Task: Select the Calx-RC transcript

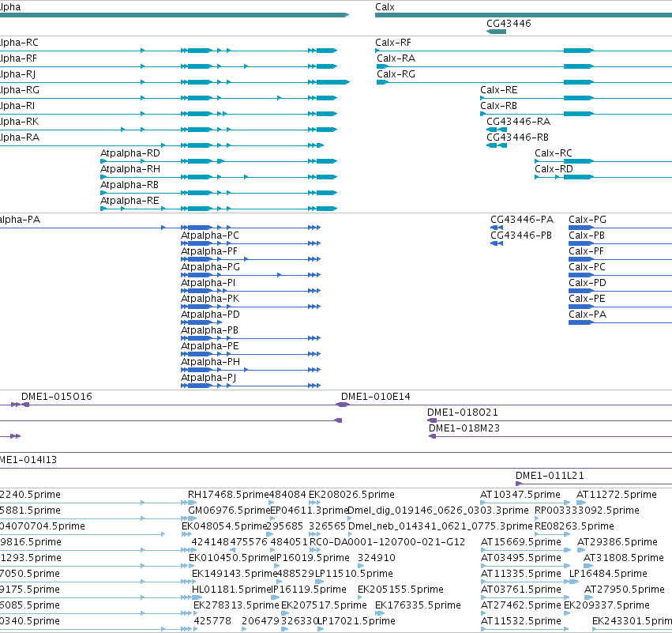Action: pyautogui.click(x=603, y=161)
